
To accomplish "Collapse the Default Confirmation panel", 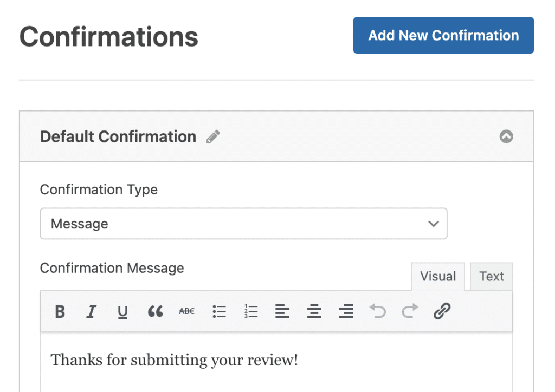I will (506, 136).
